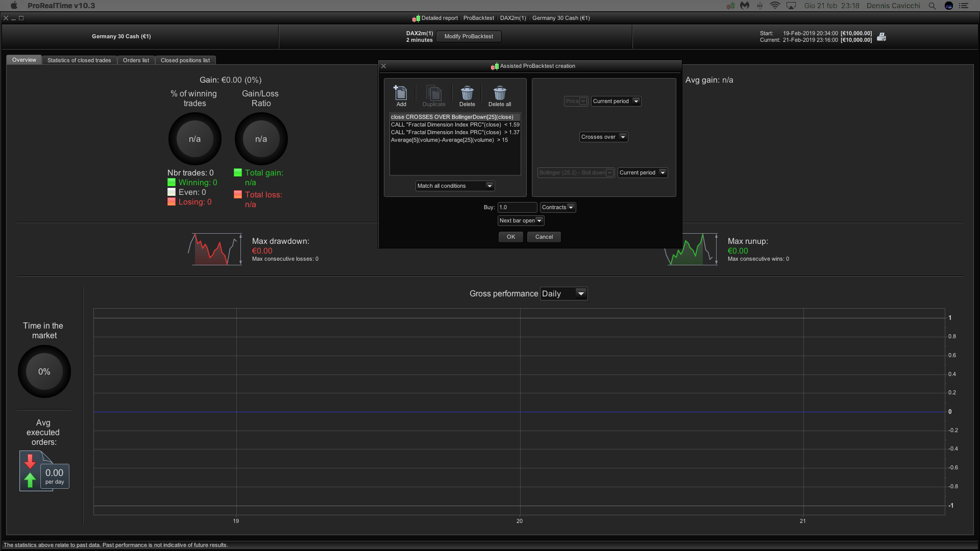This screenshot has height=551, width=980.
Task: Click the Delete condition trash icon
Action: 467,94
